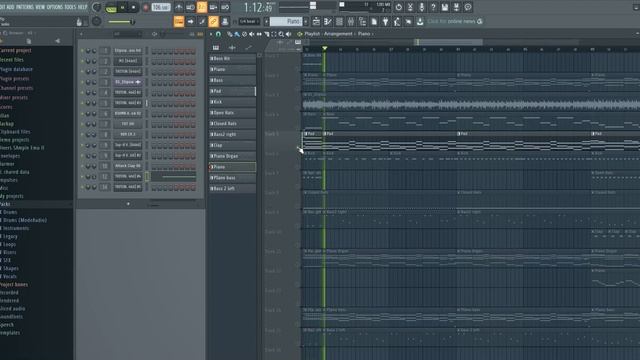Click the question mark help icon
Screen dimensions: 640x360
tap(433, 7)
